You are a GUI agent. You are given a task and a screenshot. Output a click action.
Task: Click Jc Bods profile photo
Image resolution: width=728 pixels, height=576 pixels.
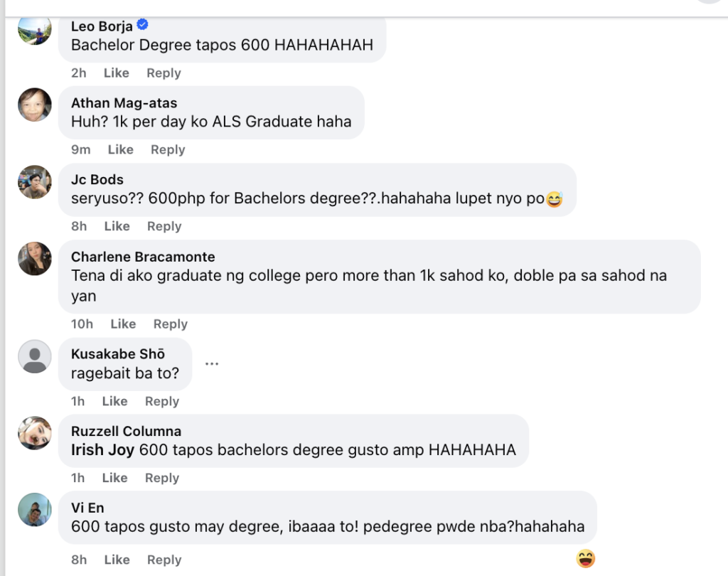34,182
